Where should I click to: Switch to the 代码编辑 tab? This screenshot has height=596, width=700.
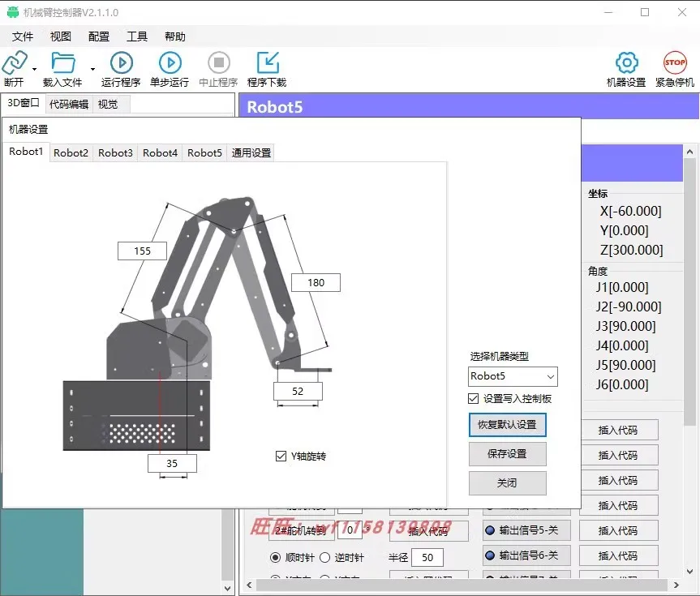tap(69, 105)
